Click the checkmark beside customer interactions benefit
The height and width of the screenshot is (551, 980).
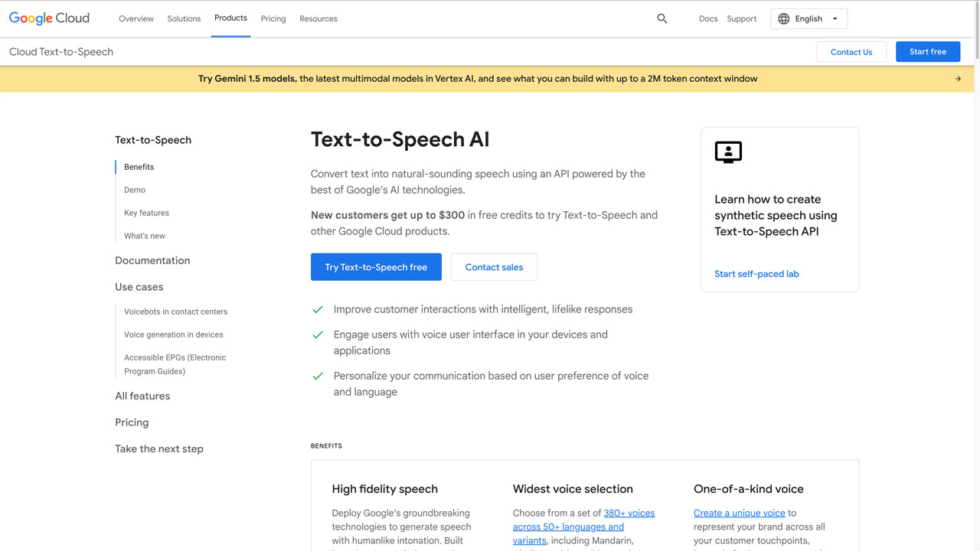318,309
